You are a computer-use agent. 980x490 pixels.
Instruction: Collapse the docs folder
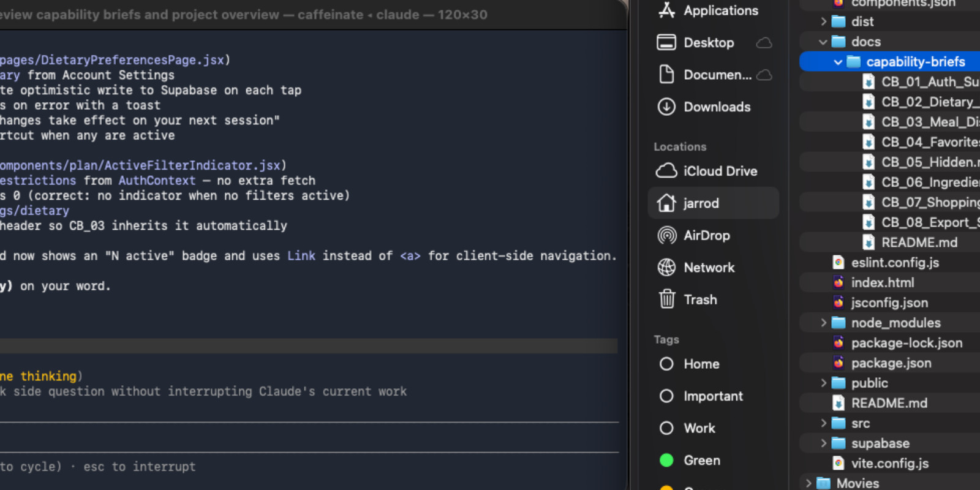pyautogui.click(x=823, y=42)
